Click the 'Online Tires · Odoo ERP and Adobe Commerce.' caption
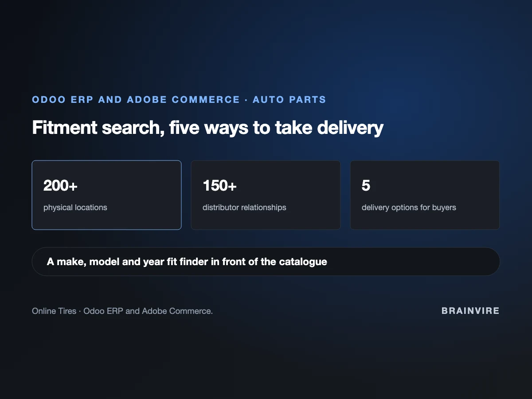This screenshot has width=532, height=399. pyautogui.click(x=122, y=311)
